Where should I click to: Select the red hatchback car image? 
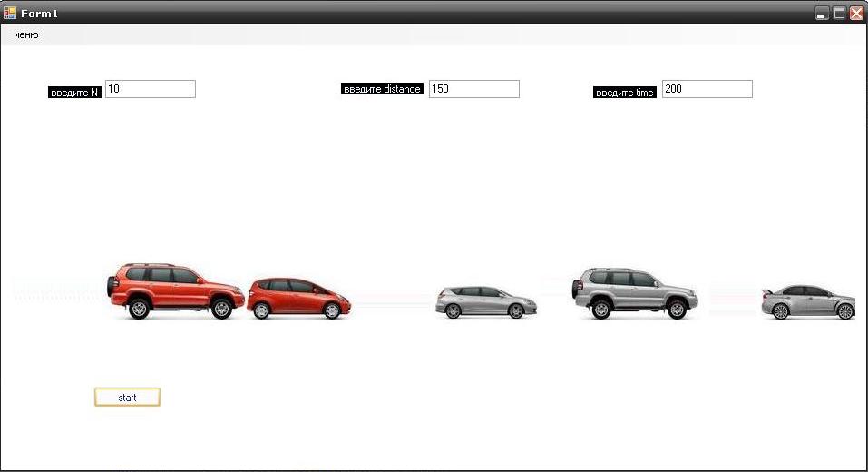tap(299, 299)
